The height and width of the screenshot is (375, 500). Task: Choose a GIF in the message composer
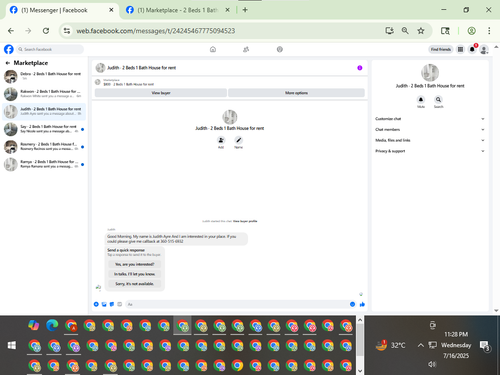(x=120, y=304)
